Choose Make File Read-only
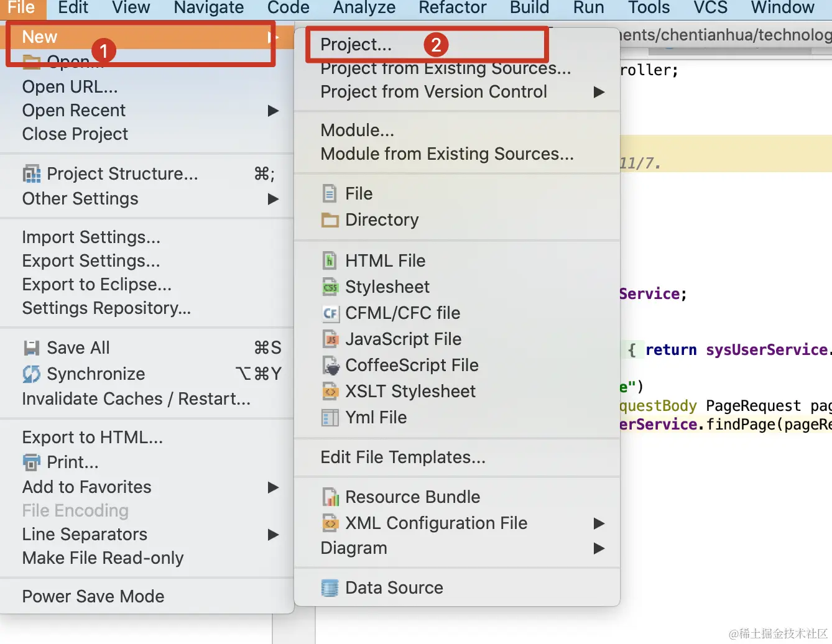Image resolution: width=832 pixels, height=644 pixels. (103, 558)
